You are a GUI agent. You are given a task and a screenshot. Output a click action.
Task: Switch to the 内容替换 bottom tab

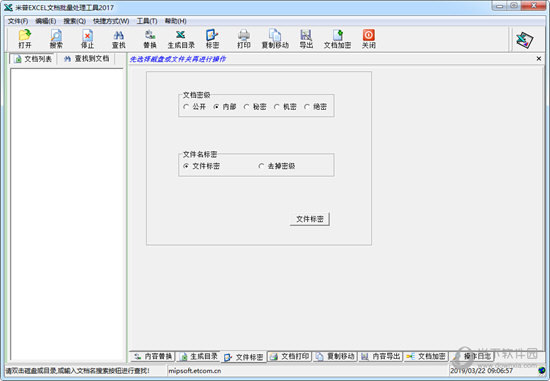(x=153, y=356)
